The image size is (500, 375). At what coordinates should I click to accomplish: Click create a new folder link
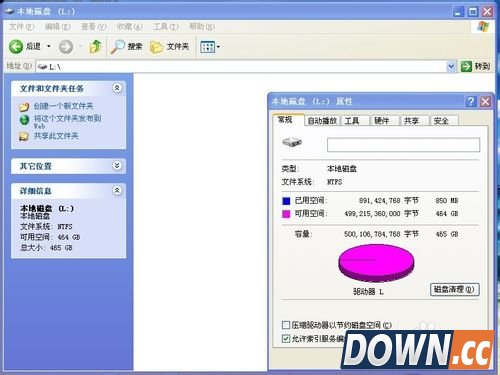pos(63,106)
